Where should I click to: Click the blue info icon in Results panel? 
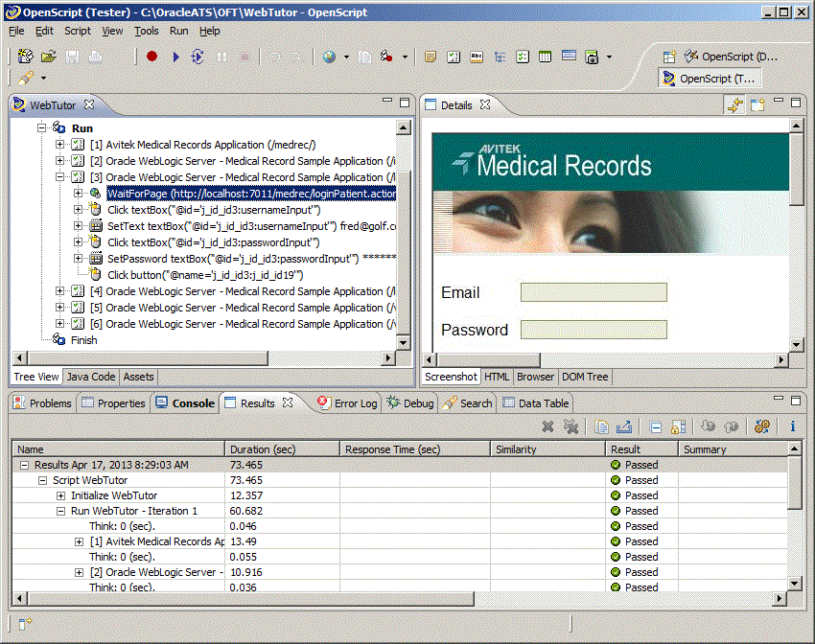tap(793, 426)
